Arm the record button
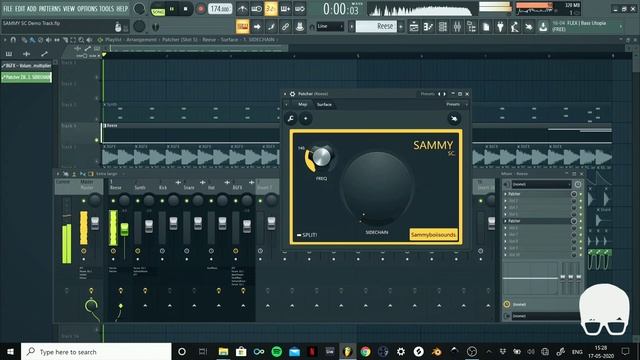This screenshot has height=360, width=640. [200, 9]
